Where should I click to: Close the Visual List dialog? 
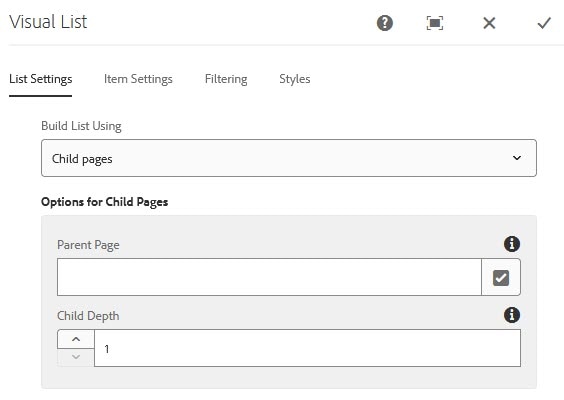489,23
